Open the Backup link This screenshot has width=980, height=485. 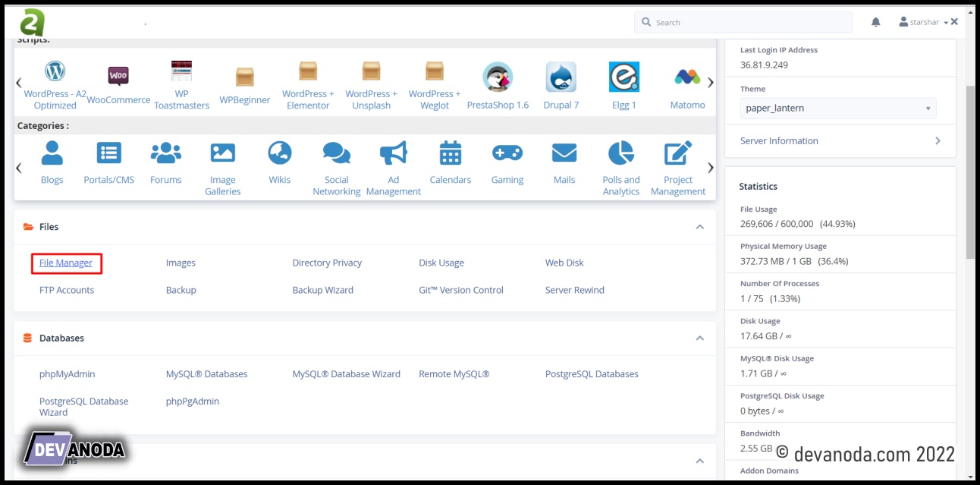tap(181, 290)
